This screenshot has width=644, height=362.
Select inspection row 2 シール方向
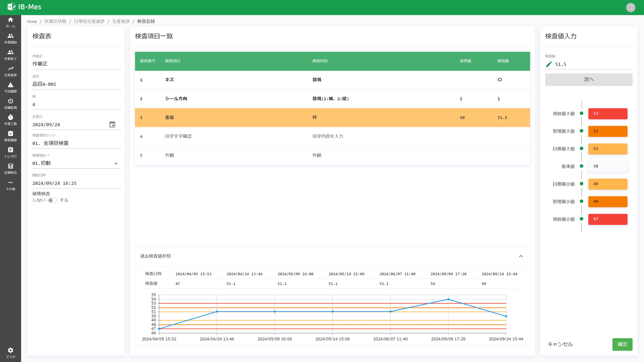pyautogui.click(x=332, y=99)
